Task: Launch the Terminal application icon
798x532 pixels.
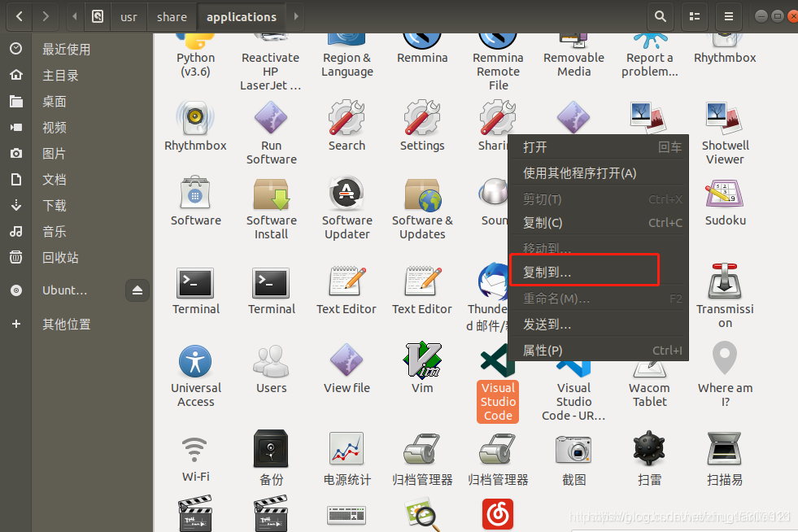Action: (x=195, y=283)
